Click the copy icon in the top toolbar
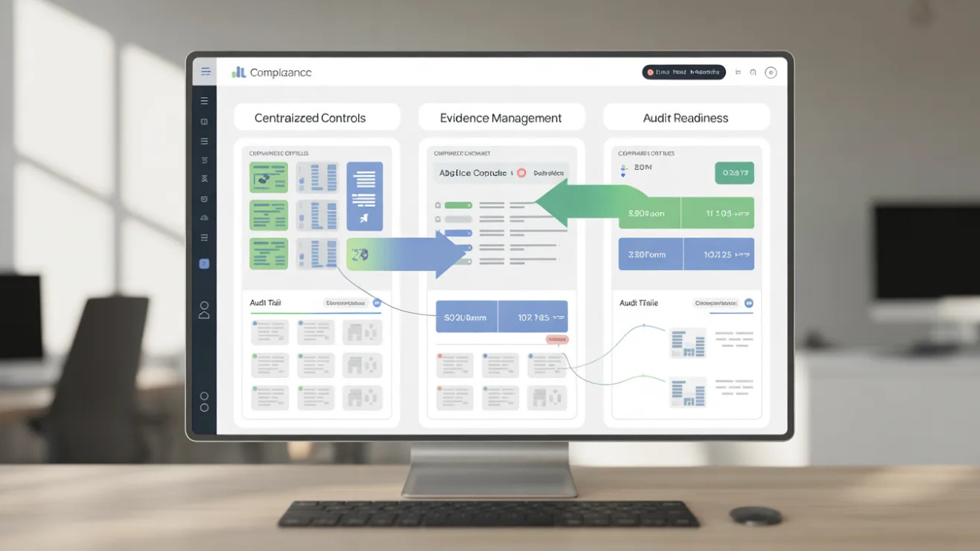 coord(753,72)
